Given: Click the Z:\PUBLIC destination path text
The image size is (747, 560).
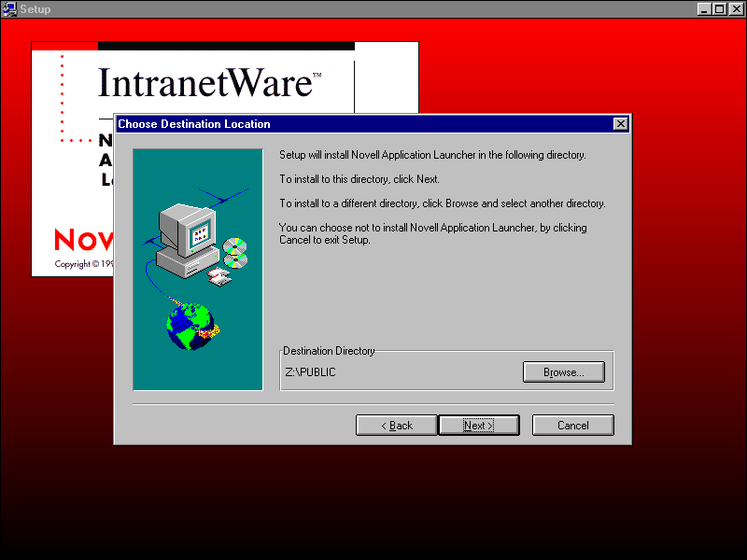Looking at the screenshot, I should tap(311, 372).
